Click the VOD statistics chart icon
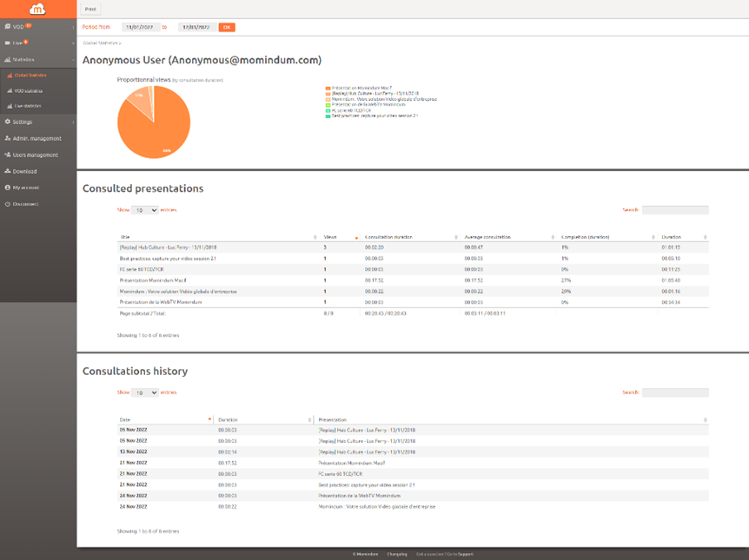Image resolution: width=749 pixels, height=560 pixels. [x=10, y=90]
